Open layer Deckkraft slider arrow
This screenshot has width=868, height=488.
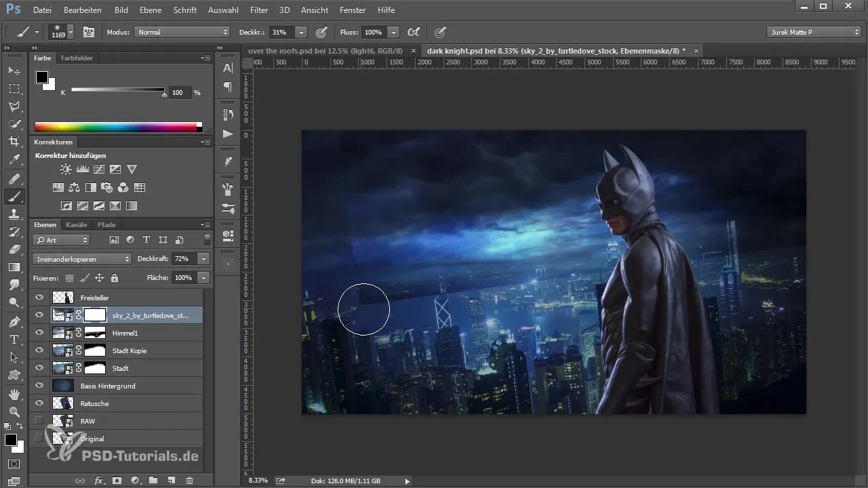click(203, 259)
